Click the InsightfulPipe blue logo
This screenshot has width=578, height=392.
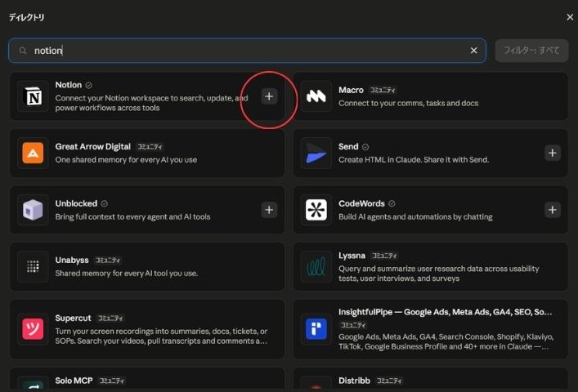tap(316, 328)
